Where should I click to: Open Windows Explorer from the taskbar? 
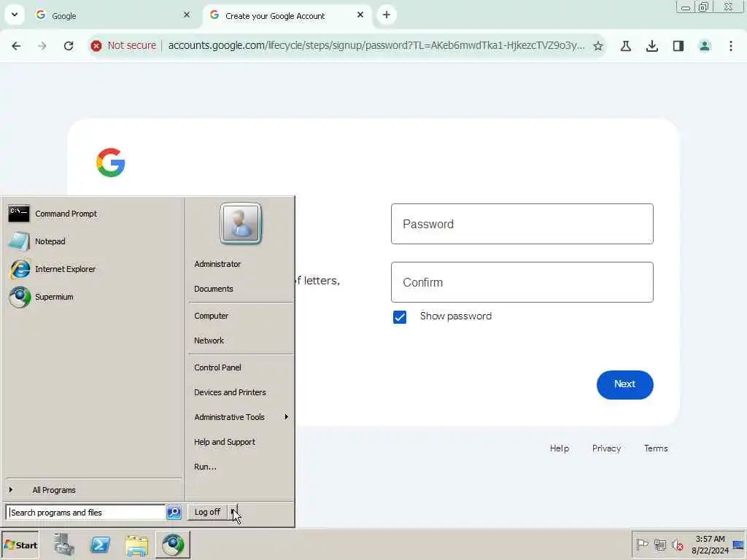pos(136,545)
